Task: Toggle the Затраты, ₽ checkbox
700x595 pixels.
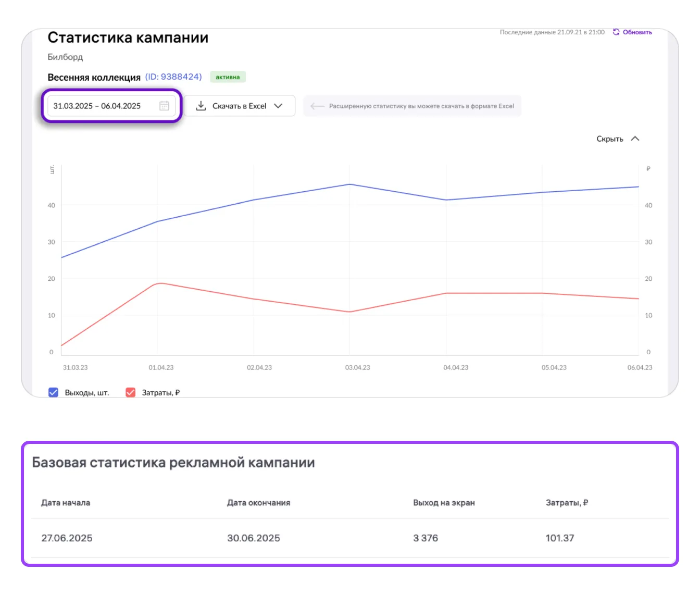Action: point(131,392)
